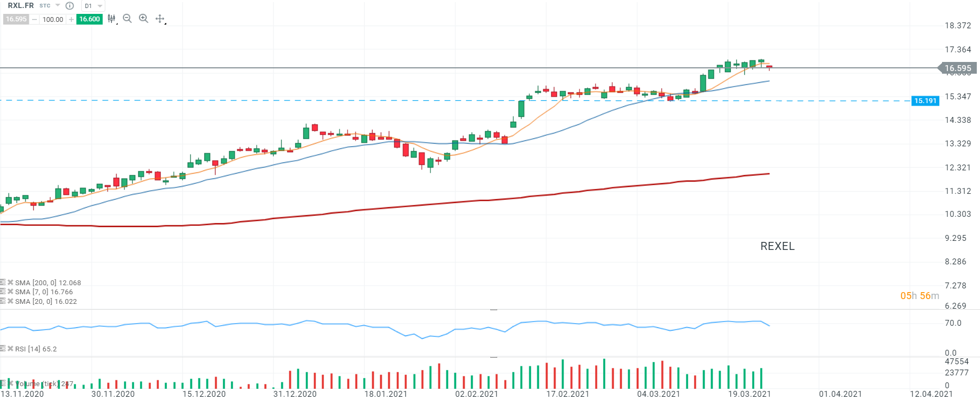Image resolution: width=980 pixels, height=400 pixels.
Task: Expand the RXL.FR symbol dropdown arrow
Action: coord(58,6)
